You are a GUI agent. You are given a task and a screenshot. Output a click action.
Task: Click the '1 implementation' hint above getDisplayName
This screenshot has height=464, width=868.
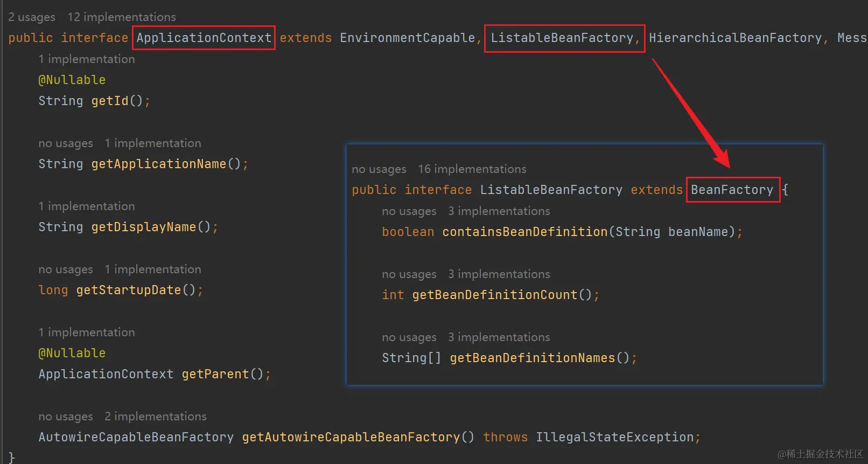coord(87,206)
